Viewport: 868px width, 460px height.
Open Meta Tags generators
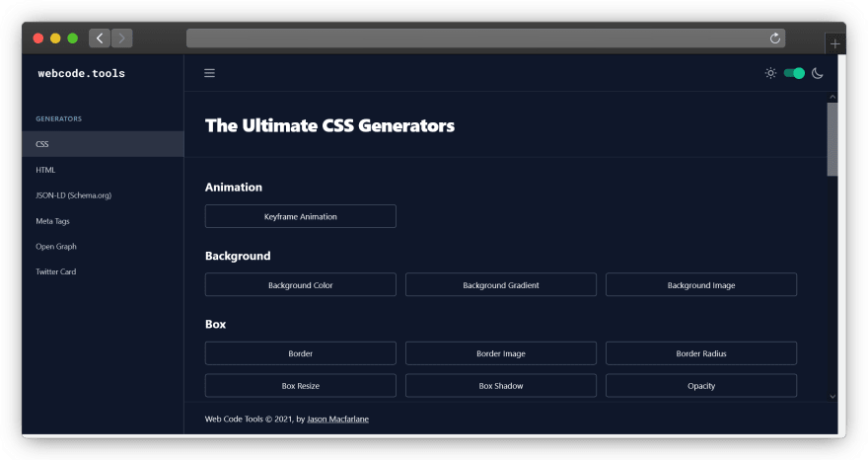(103, 220)
